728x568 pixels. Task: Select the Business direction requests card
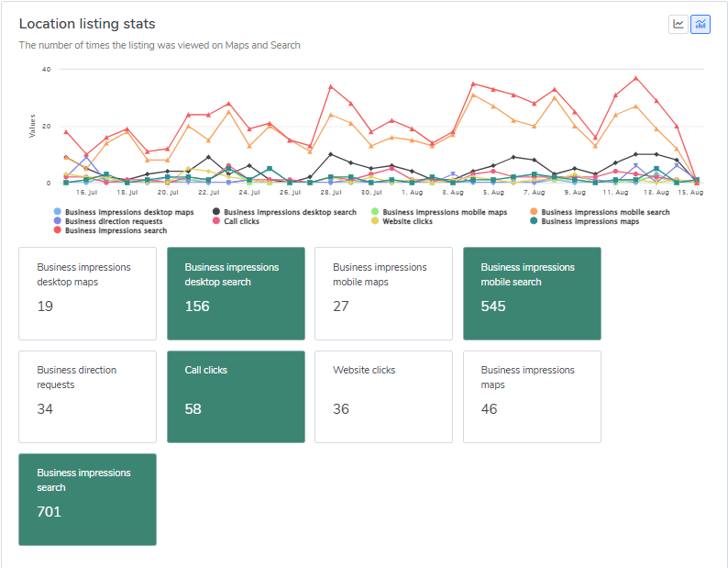[x=87, y=396]
